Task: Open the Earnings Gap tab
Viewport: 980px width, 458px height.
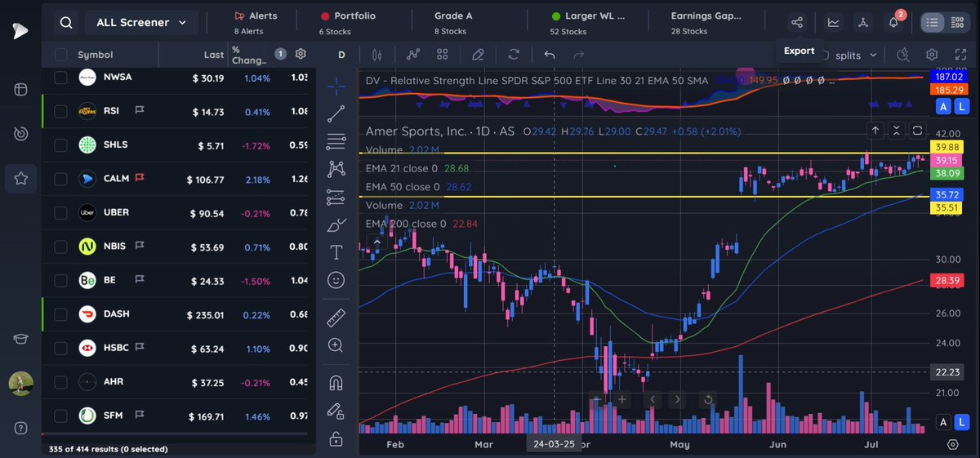Action: coord(707,23)
